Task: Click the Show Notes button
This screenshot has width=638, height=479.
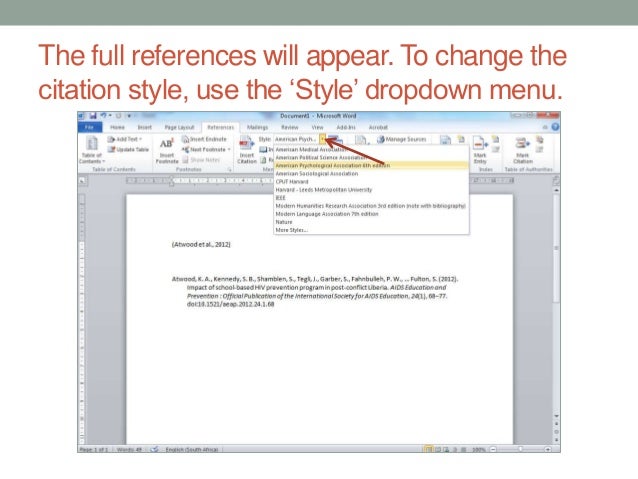Action: pyautogui.click(x=201, y=160)
